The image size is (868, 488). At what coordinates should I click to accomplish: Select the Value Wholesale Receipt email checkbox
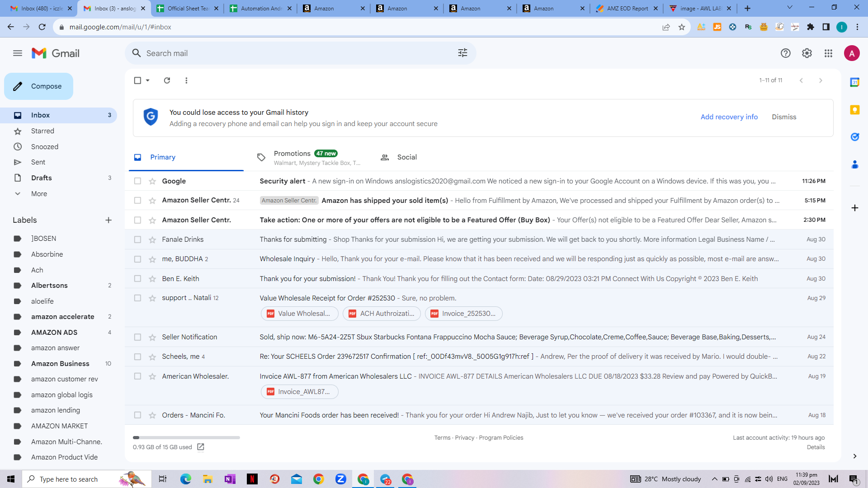point(137,298)
